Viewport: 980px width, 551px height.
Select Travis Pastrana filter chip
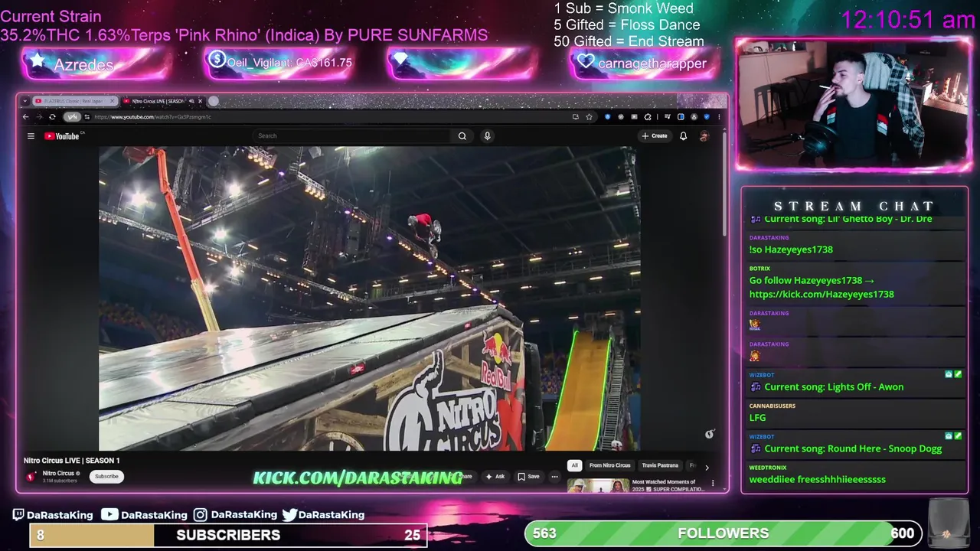660,465
